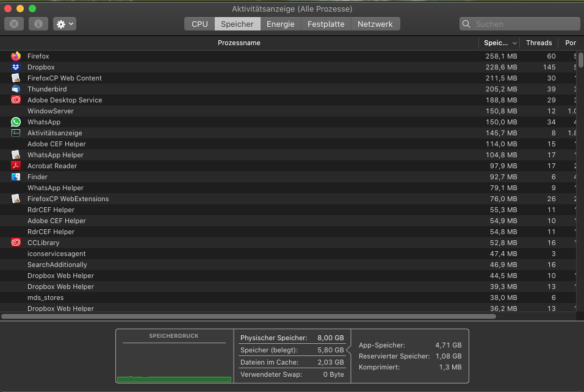584x392 pixels.
Task: Switch to the Festplatte tab
Action: point(326,24)
